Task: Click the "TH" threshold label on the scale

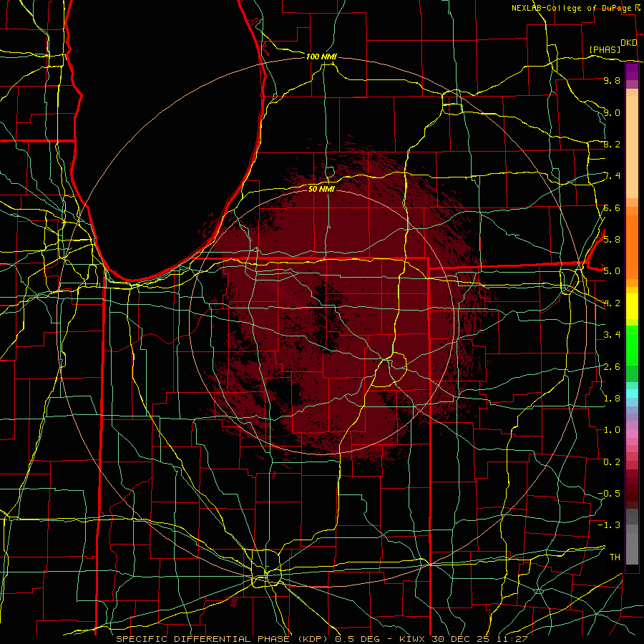Action: 615,557
